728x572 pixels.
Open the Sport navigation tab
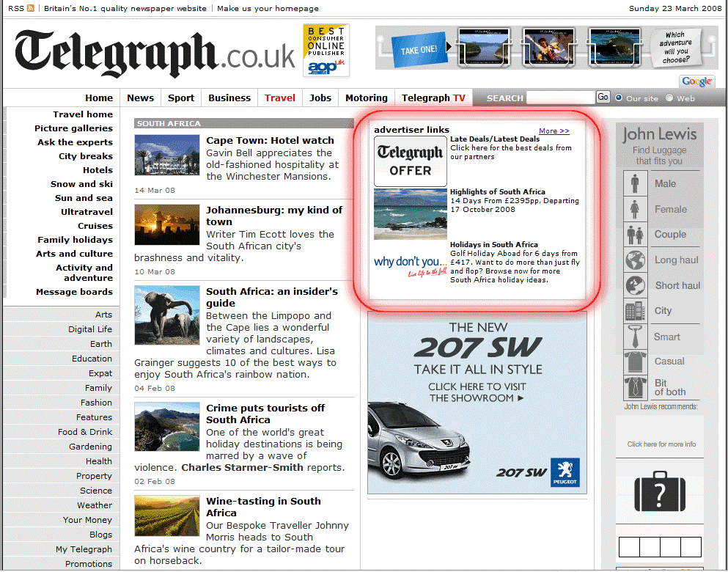click(x=181, y=98)
